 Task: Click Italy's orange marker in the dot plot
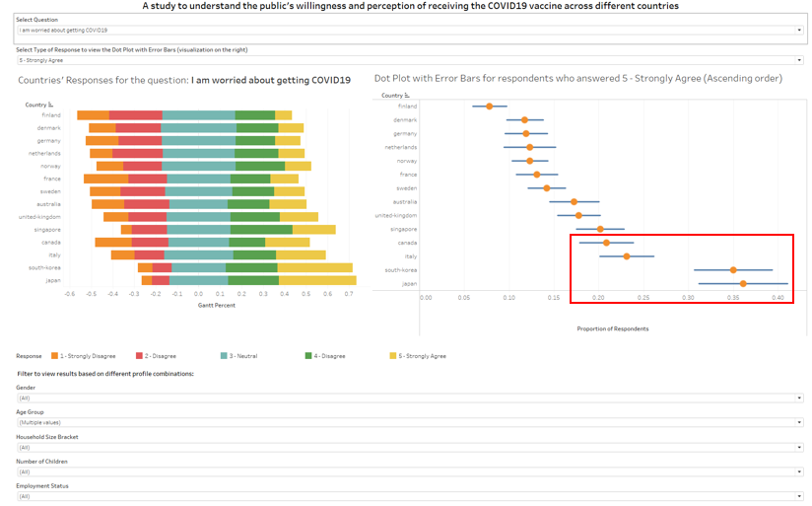point(627,256)
